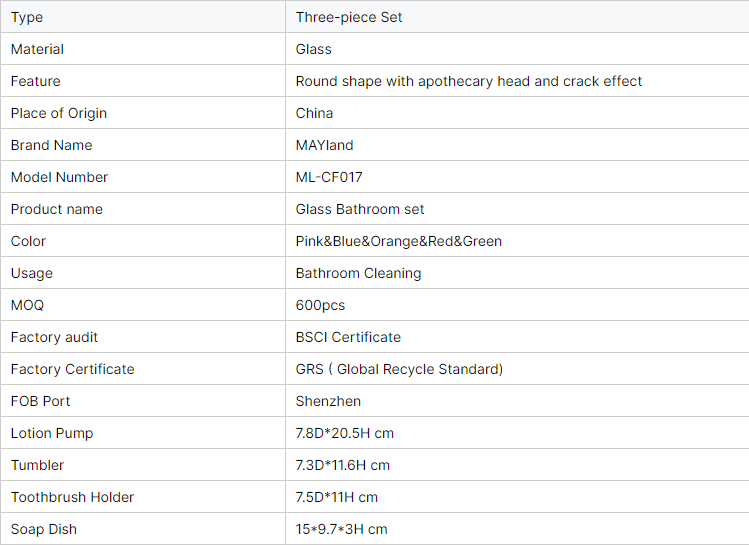The height and width of the screenshot is (545, 749).
Task: Click the model number 'ML-CF017'
Action: (x=329, y=177)
